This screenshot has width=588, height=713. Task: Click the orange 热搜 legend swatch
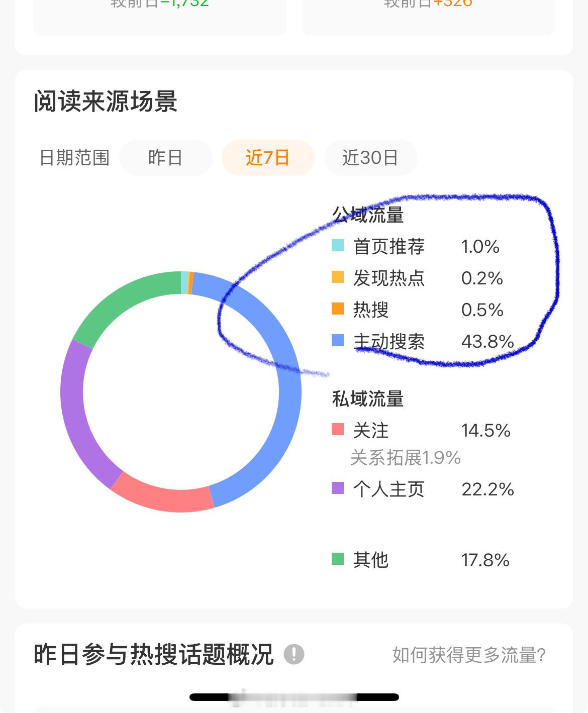click(x=338, y=309)
